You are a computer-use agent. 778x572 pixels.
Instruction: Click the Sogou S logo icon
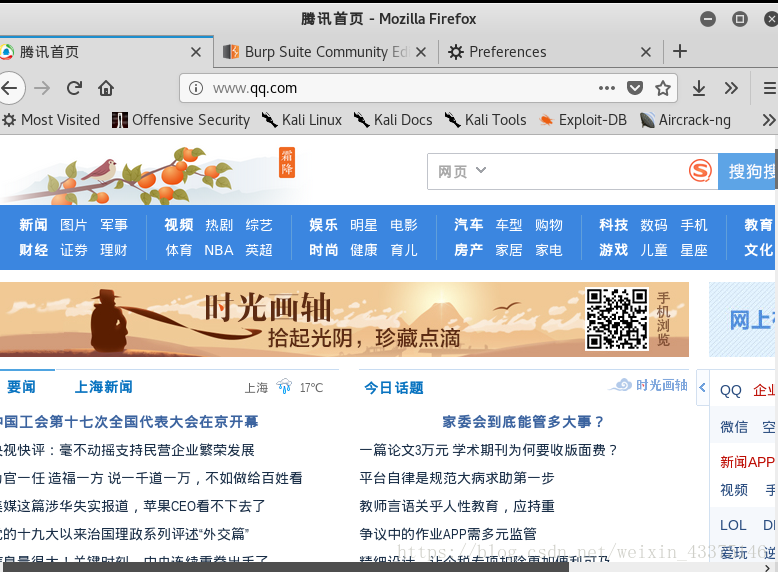[700, 172]
